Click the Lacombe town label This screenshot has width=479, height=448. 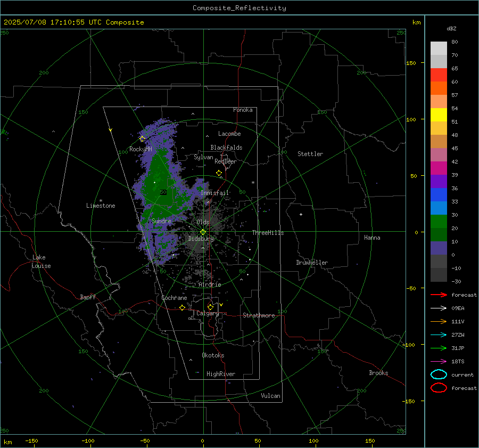[229, 134]
